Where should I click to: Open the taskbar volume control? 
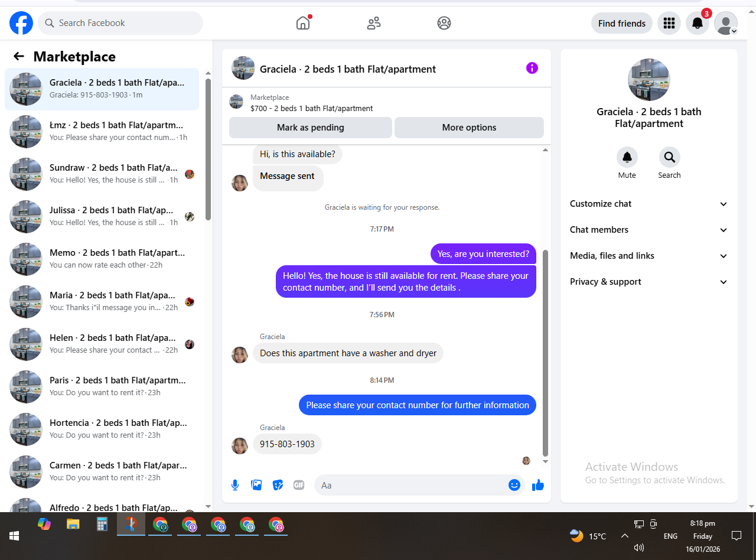point(638,548)
